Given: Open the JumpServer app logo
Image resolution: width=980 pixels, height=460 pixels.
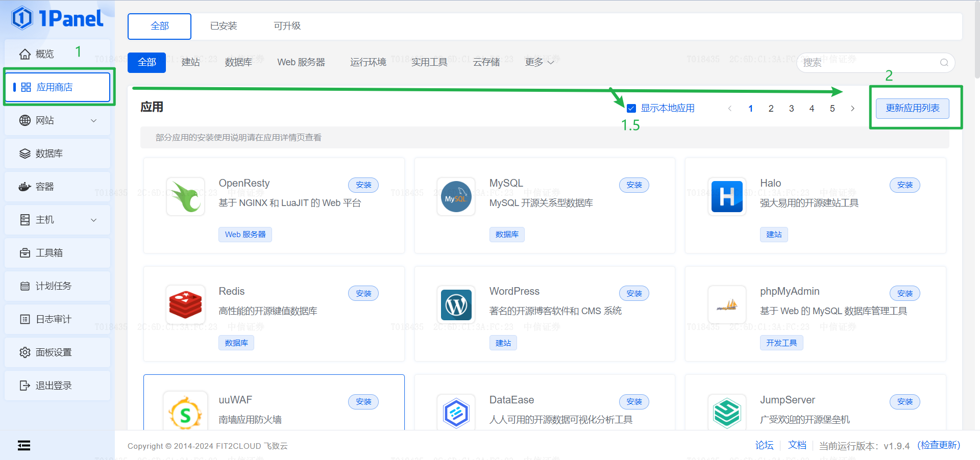Looking at the screenshot, I should (x=727, y=412).
